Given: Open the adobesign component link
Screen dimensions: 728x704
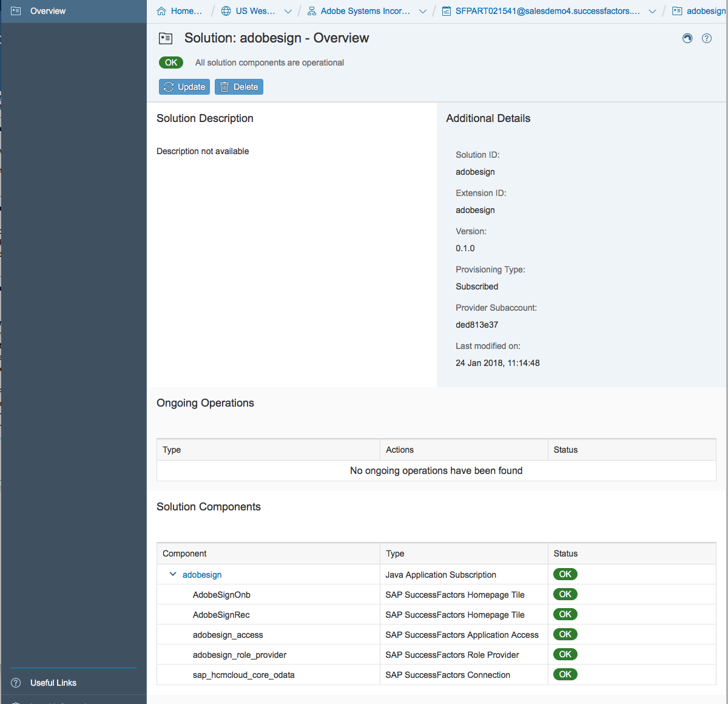Looking at the screenshot, I should tap(202, 575).
